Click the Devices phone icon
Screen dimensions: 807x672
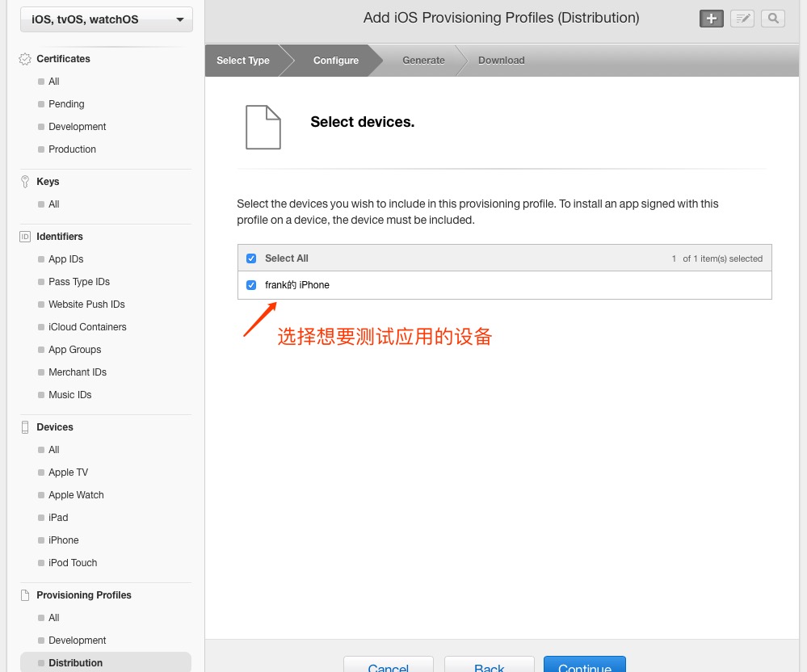(25, 427)
